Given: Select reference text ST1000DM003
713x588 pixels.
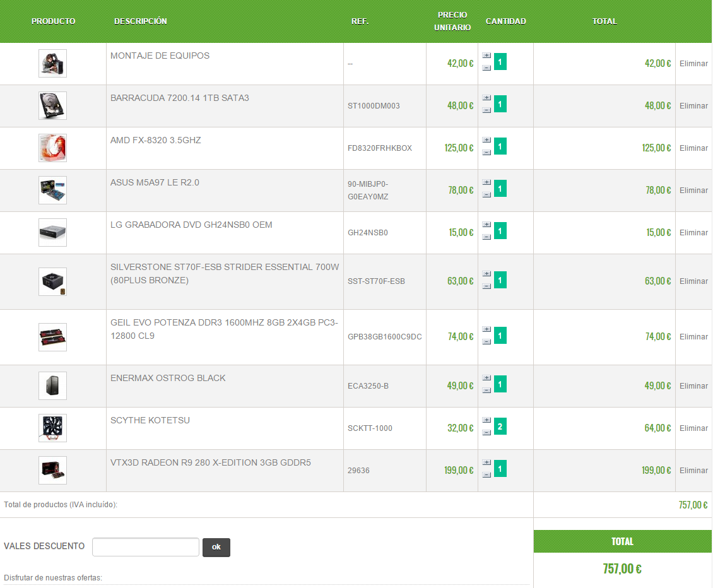Looking at the screenshot, I should [x=374, y=106].
